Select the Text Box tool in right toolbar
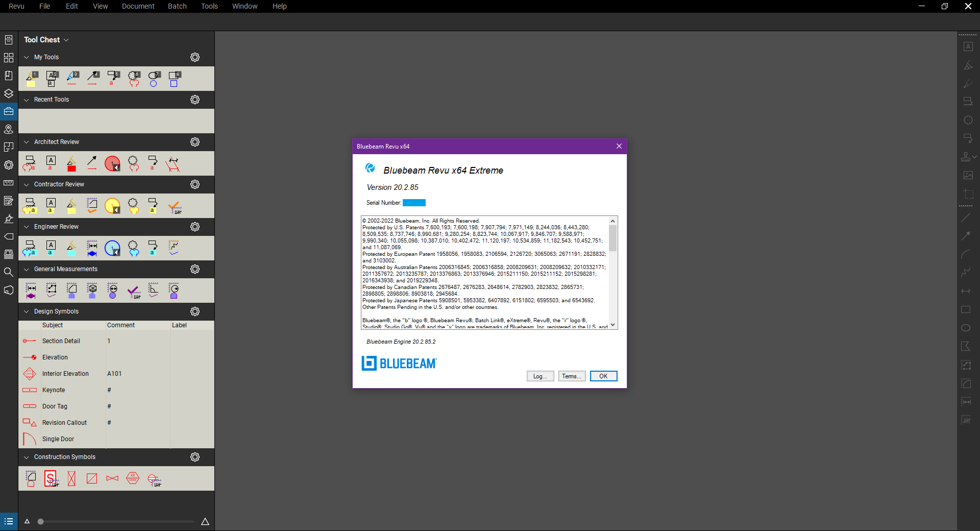Viewport: 980px width, 531px height. pos(968,46)
